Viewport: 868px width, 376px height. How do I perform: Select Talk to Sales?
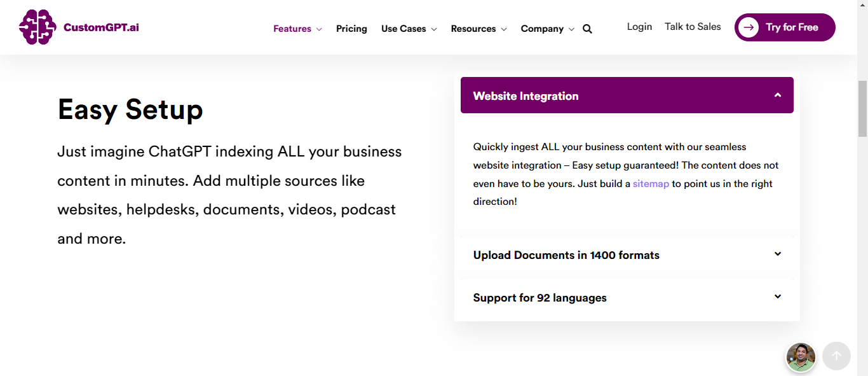point(693,27)
